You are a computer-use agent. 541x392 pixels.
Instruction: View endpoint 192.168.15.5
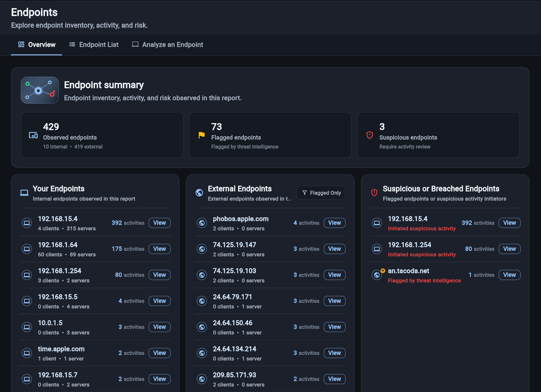point(160,301)
